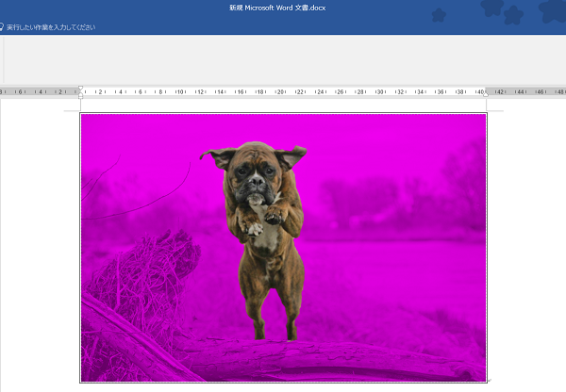
Task: Click the ruler at the 20 mark
Action: pos(280,92)
